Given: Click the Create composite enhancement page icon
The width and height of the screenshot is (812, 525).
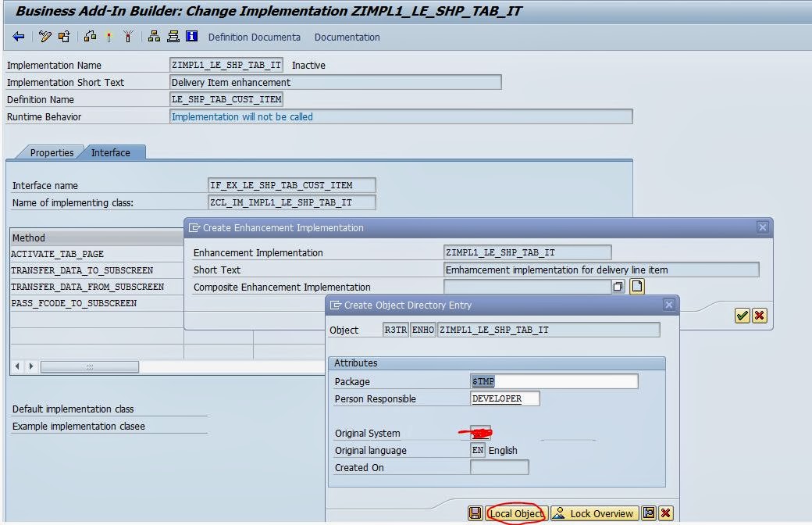Looking at the screenshot, I should tap(637, 286).
